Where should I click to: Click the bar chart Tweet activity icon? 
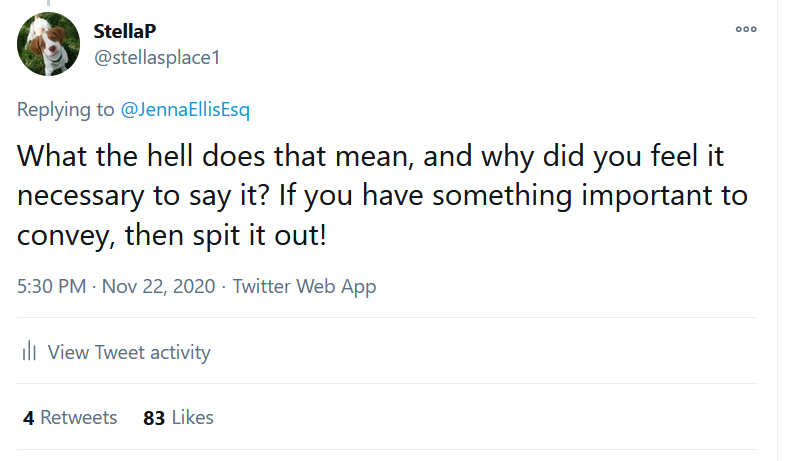pyautogui.click(x=30, y=352)
